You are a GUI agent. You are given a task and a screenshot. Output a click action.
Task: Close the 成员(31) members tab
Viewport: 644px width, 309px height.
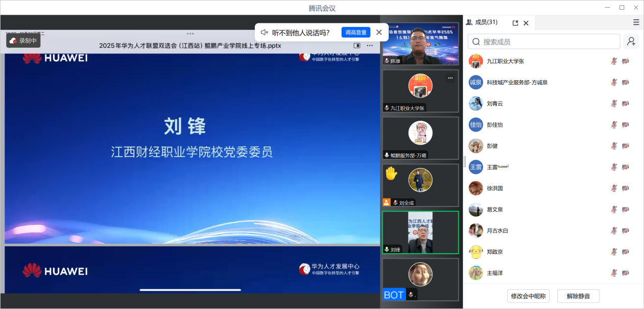[x=526, y=23]
